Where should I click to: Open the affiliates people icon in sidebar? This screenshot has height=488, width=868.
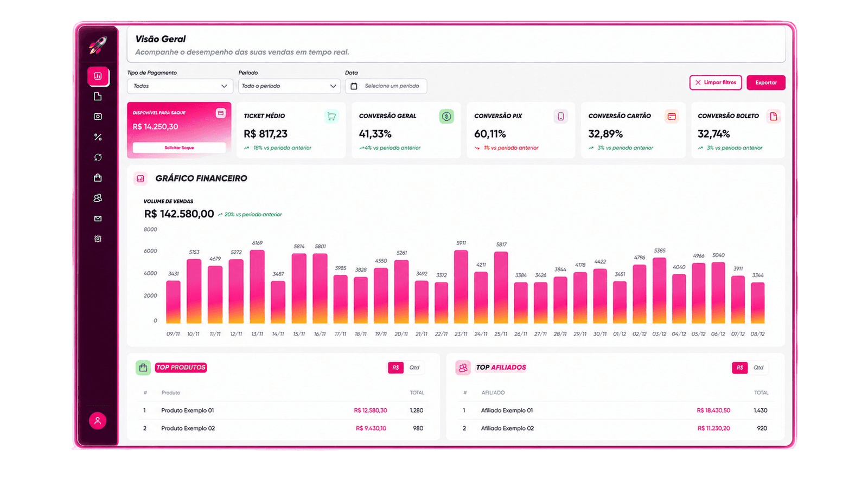(x=98, y=198)
